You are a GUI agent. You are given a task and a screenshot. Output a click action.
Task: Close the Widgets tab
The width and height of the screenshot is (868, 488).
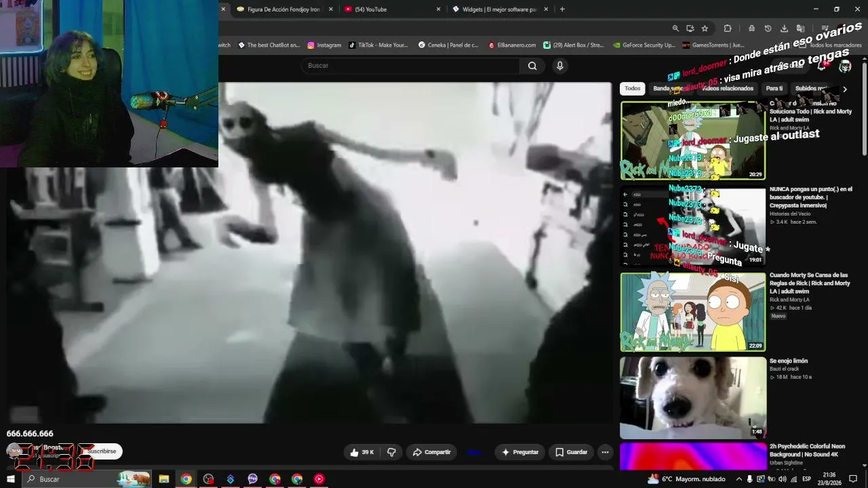point(546,9)
